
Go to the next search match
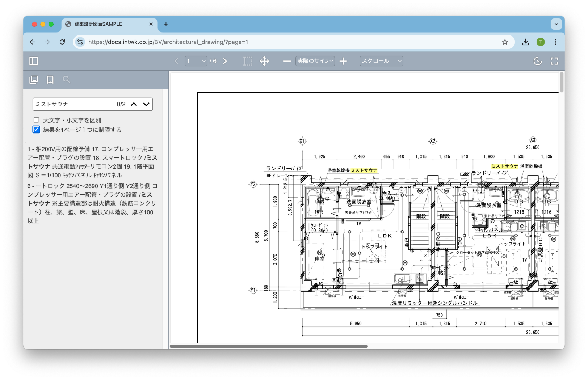(x=146, y=104)
